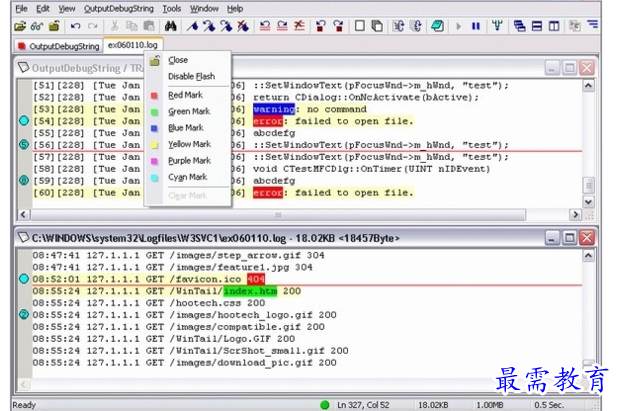Click the down arrow of the OutputDebugString pane scrollbar
Viewport: 617px width, 411px height.
coord(588,202)
